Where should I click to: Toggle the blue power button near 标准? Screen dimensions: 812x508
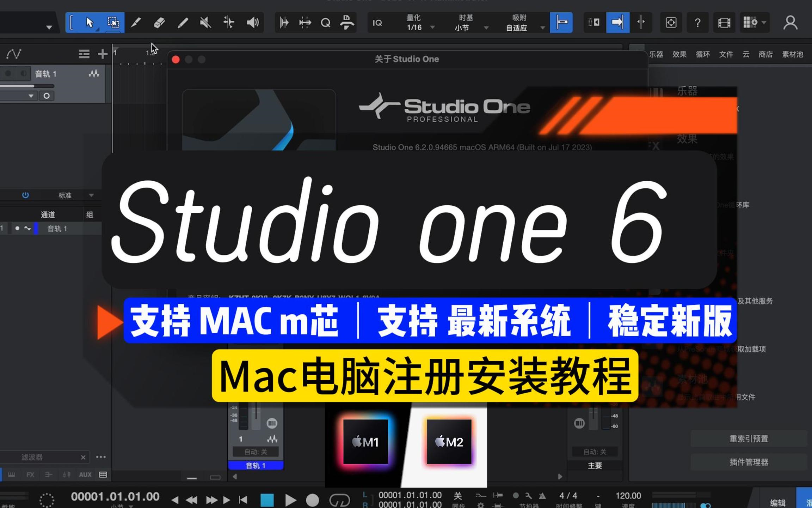point(25,195)
